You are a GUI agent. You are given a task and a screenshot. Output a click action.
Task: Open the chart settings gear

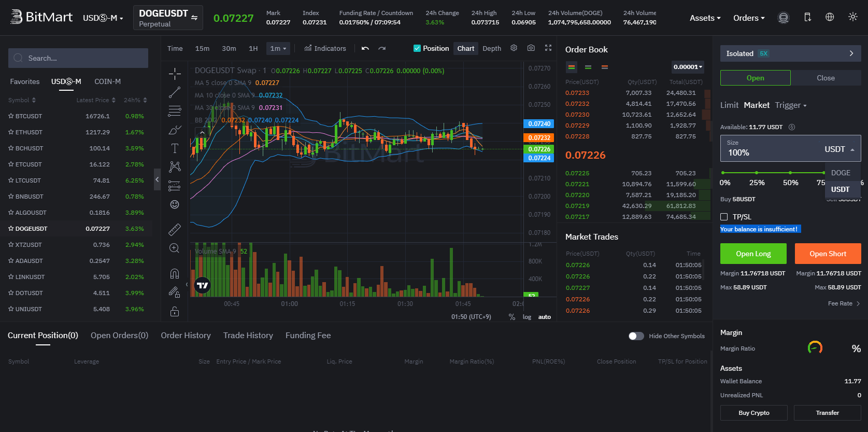(x=514, y=48)
